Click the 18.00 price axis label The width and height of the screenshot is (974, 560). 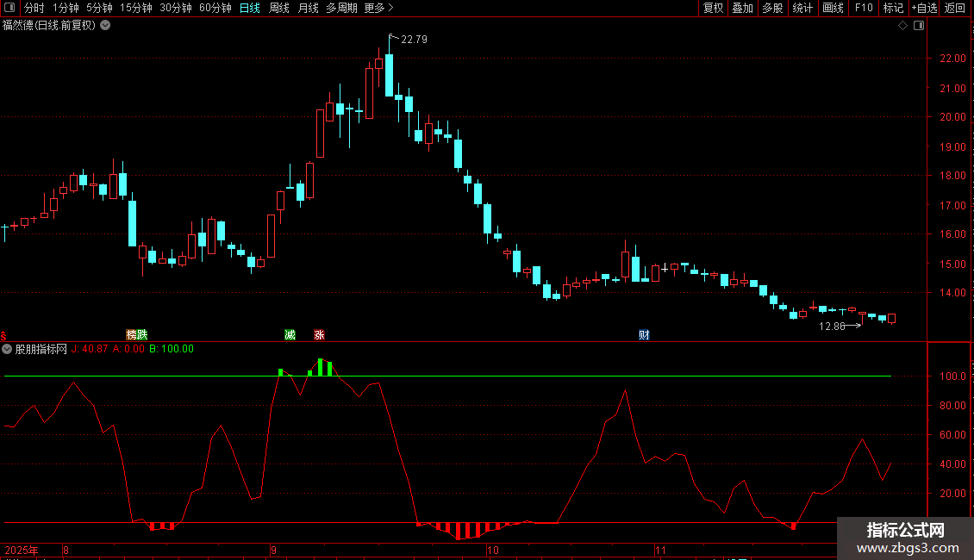click(x=952, y=176)
